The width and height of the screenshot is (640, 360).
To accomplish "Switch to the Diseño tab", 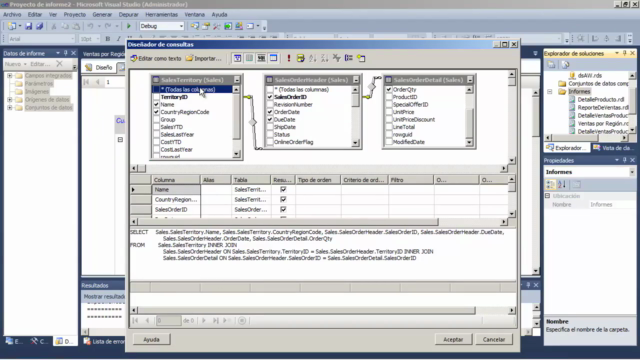I will [x=99, y=67].
